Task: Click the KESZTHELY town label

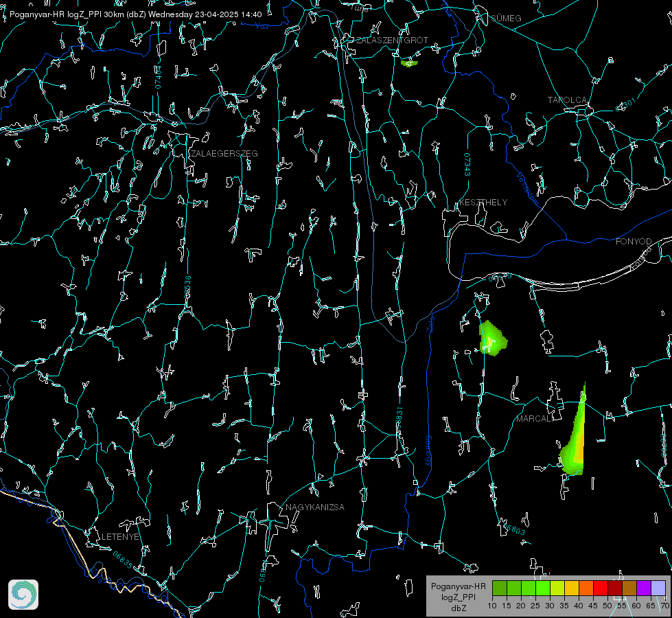Action: [483, 202]
